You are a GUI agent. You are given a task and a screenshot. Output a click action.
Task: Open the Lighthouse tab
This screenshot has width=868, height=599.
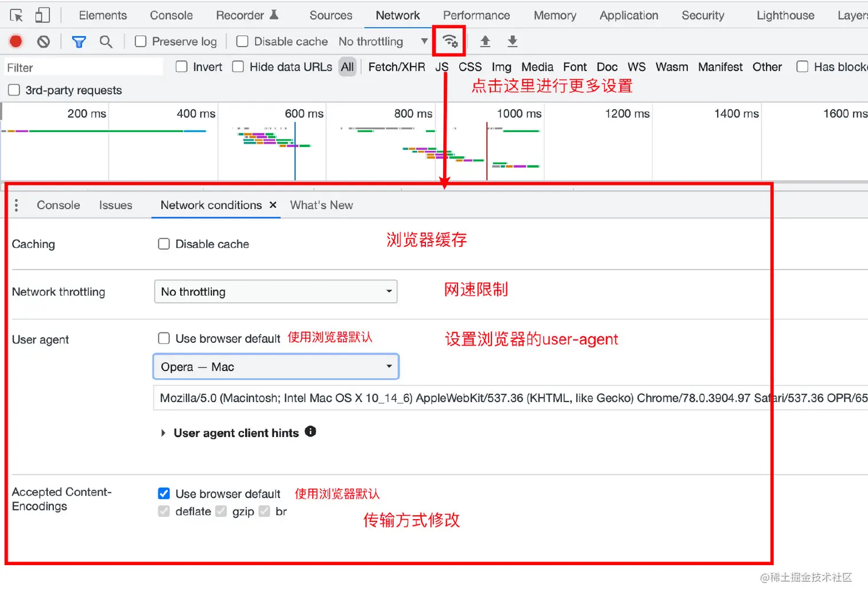pos(785,16)
